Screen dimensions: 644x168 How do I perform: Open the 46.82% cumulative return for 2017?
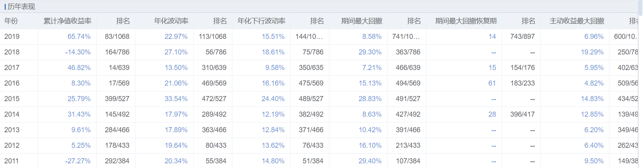79,68
